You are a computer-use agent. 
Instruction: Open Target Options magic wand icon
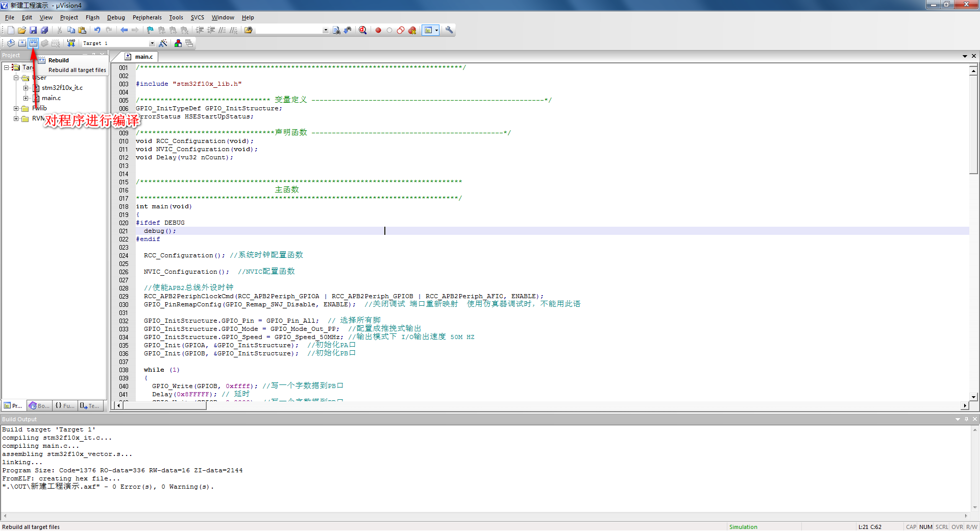[163, 43]
